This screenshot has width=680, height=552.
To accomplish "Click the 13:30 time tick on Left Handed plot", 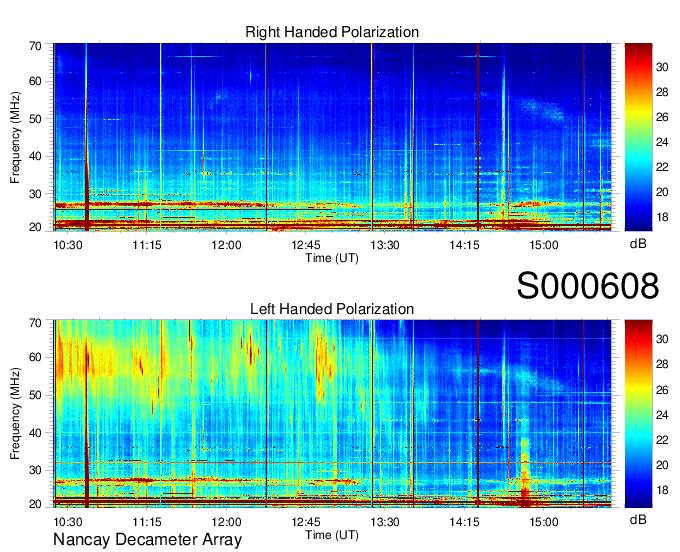I will tap(385, 522).
